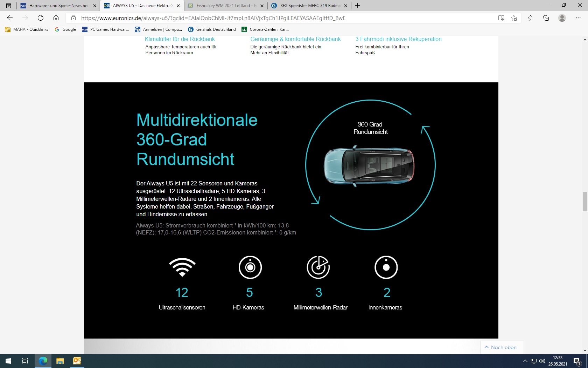Image resolution: width=588 pixels, height=368 pixels.
Task: Open MAHA - Quicklinks bookmark folder
Action: click(27, 29)
